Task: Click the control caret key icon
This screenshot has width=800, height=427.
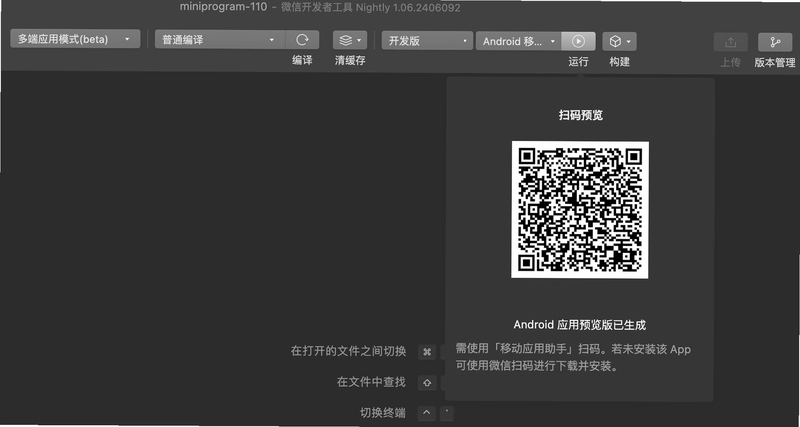Action: click(x=428, y=413)
